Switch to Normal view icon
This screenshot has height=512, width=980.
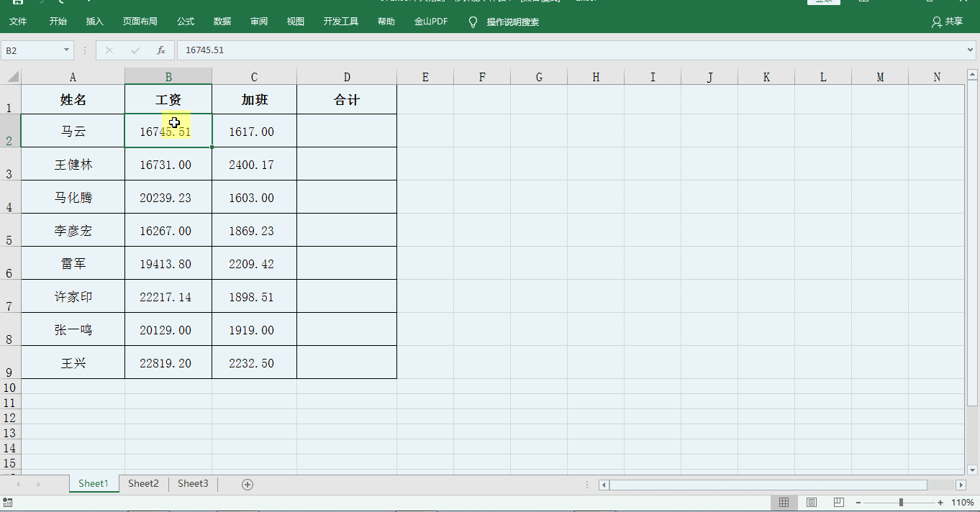tap(784, 502)
